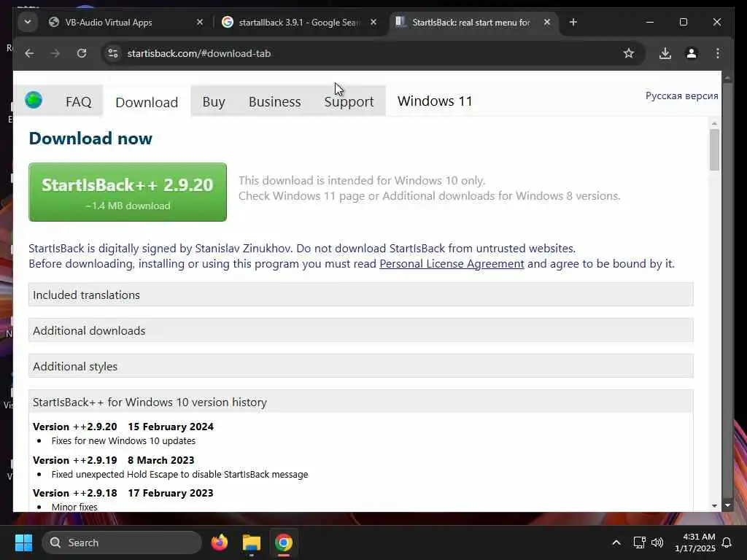This screenshot has width=747, height=560.
Task: Expand Additional styles section
Action: 360,366
